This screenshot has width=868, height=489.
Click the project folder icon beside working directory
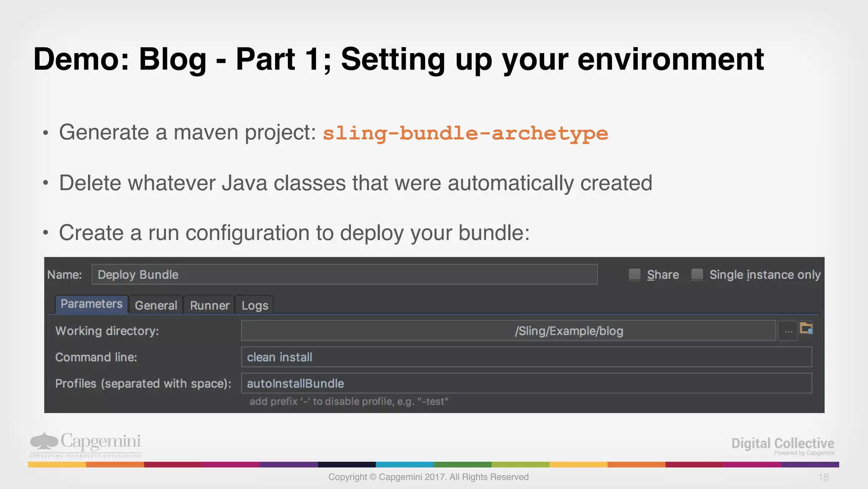(806, 328)
